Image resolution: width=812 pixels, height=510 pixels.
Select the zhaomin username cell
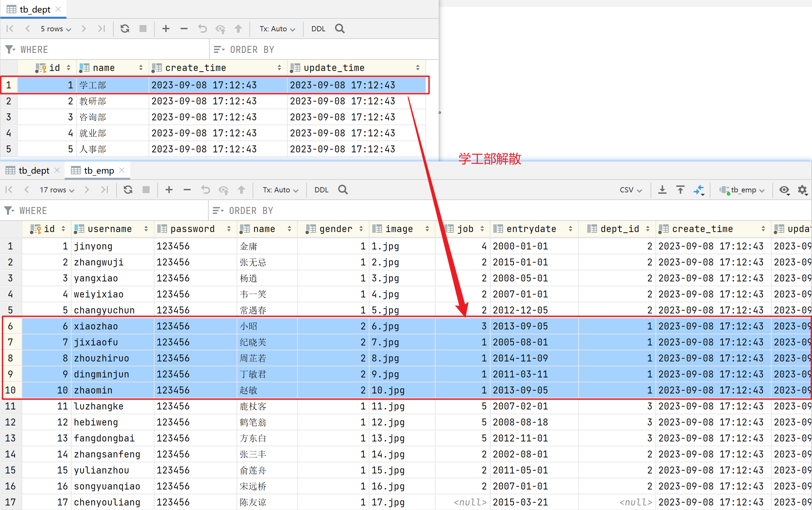112,390
